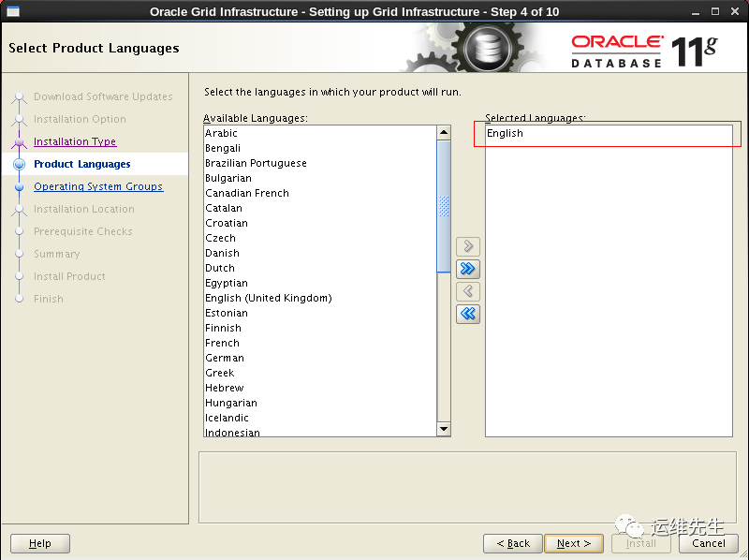Select Finnish in Available Languages
Image resolution: width=749 pixels, height=560 pixels.
pos(319,328)
